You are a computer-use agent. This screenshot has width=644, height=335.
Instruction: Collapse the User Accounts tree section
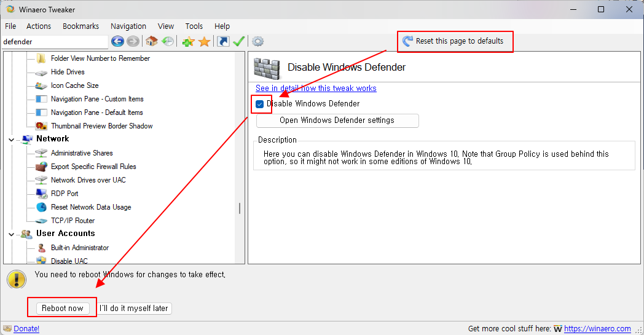point(11,234)
